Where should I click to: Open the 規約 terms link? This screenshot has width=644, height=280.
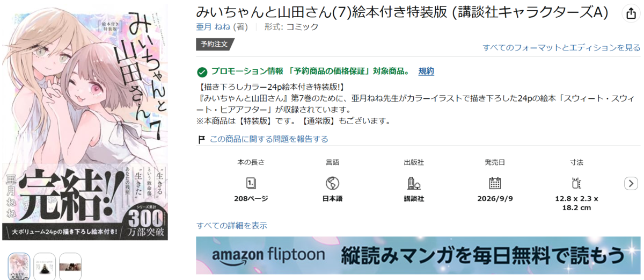coord(426,71)
